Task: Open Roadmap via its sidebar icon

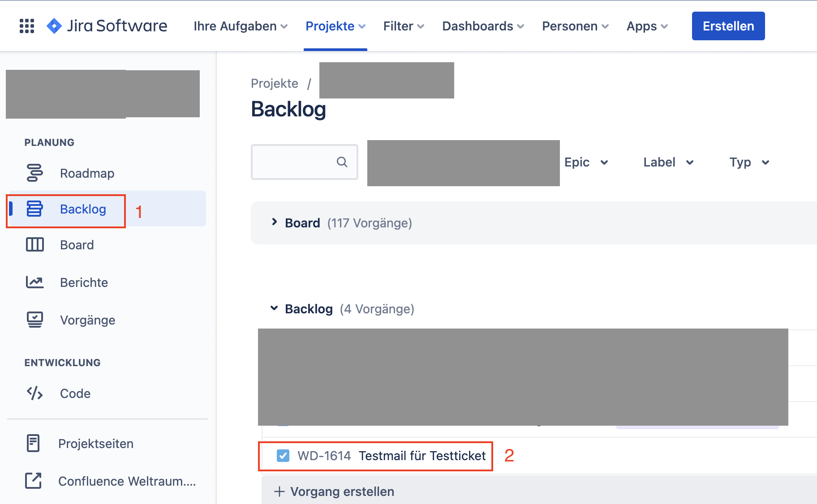Action: 35,173
